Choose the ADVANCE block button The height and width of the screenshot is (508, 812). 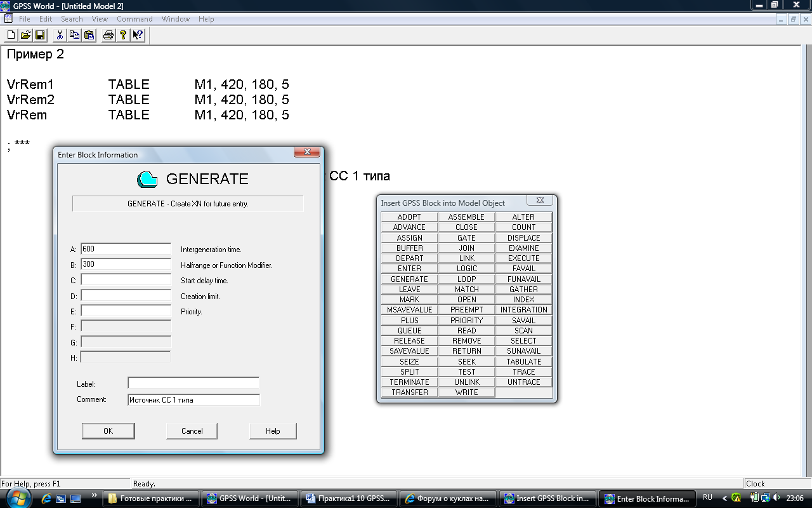coord(409,227)
